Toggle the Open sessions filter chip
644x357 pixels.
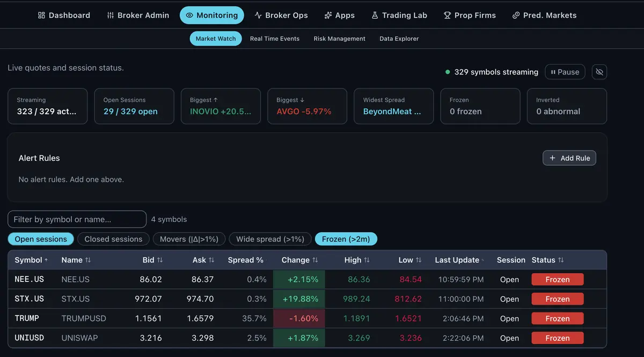41,239
